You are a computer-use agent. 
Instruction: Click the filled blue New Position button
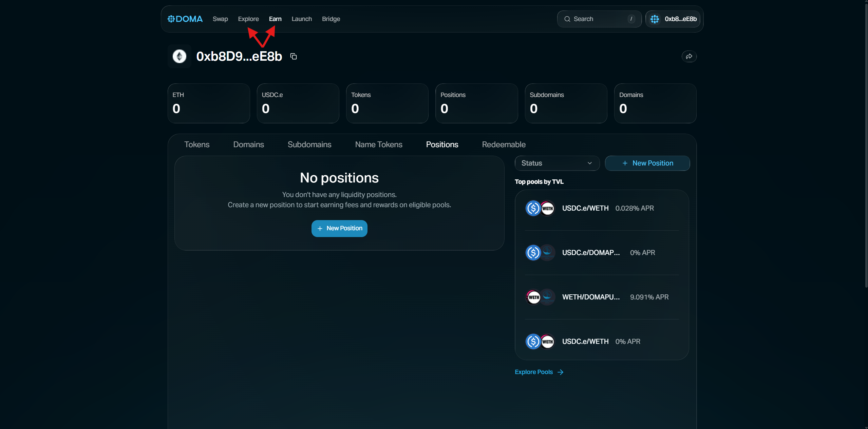point(339,229)
